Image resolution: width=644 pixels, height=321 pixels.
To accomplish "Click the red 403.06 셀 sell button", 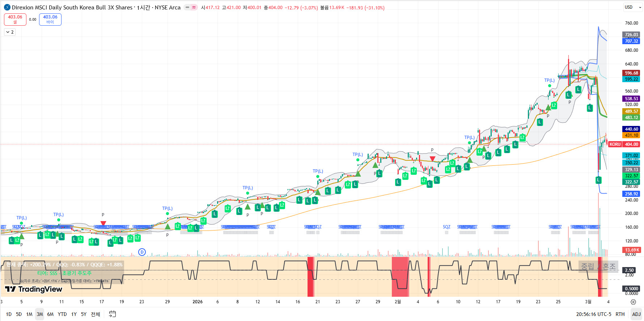I will [x=15, y=19].
